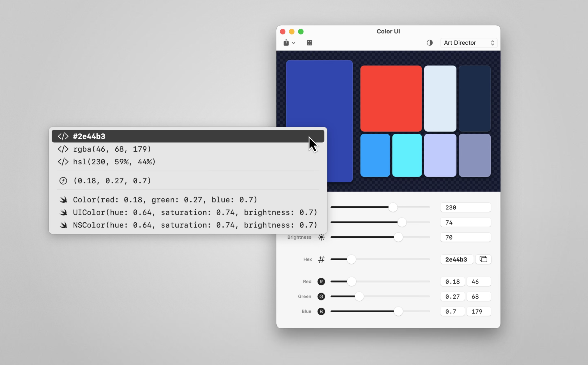Viewport: 588px width, 365px height.
Task: Pick the cyan color swatch
Action: 407,155
